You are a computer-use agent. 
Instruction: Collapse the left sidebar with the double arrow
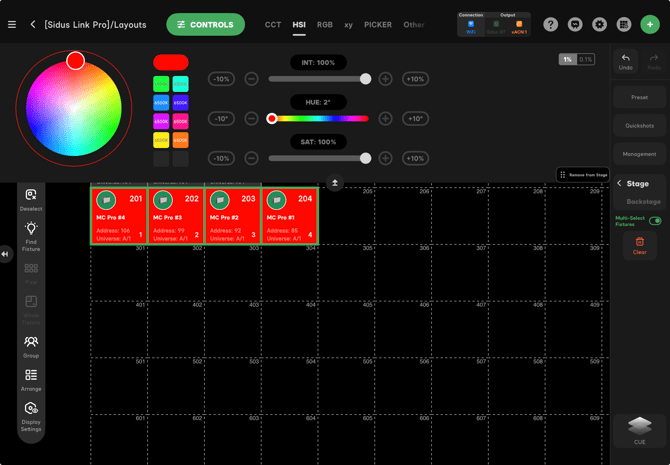click(5, 254)
